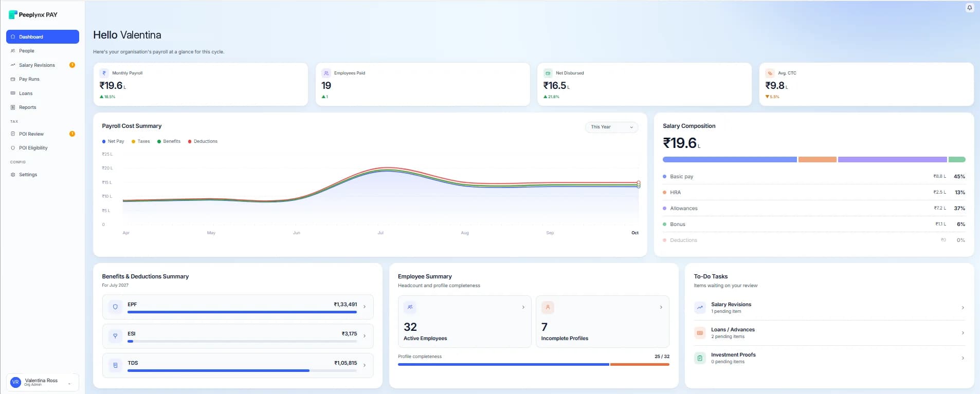This screenshot has width=980, height=394.
Task: Expand the TDS row chevron
Action: [365, 365]
